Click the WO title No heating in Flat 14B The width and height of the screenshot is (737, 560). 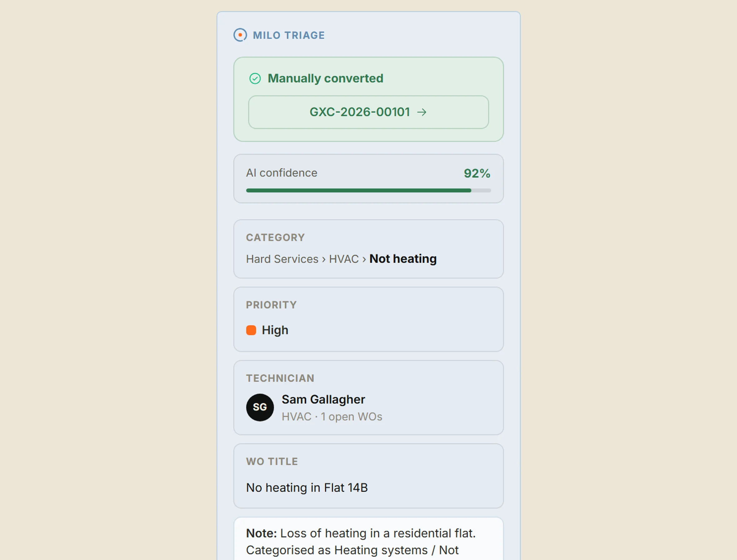[x=307, y=488]
